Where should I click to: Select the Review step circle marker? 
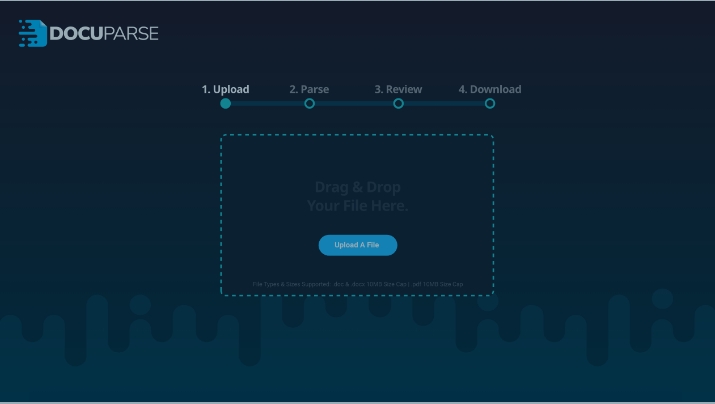(x=398, y=103)
